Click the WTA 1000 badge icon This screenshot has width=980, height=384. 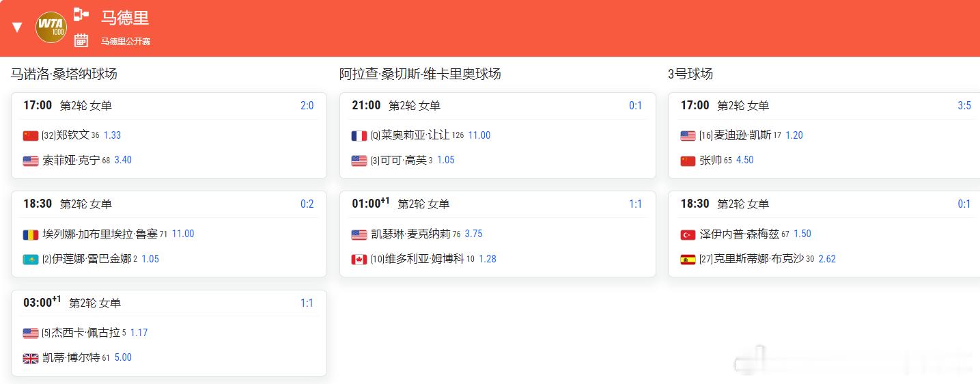click(x=51, y=27)
